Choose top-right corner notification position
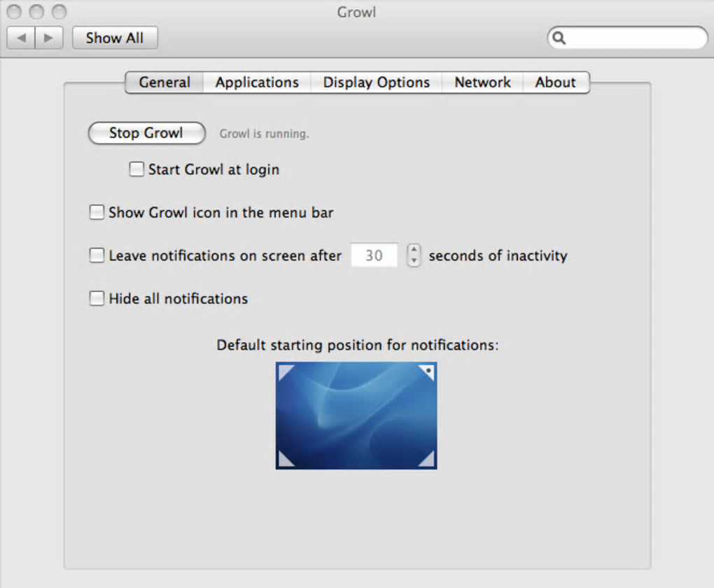 click(427, 372)
